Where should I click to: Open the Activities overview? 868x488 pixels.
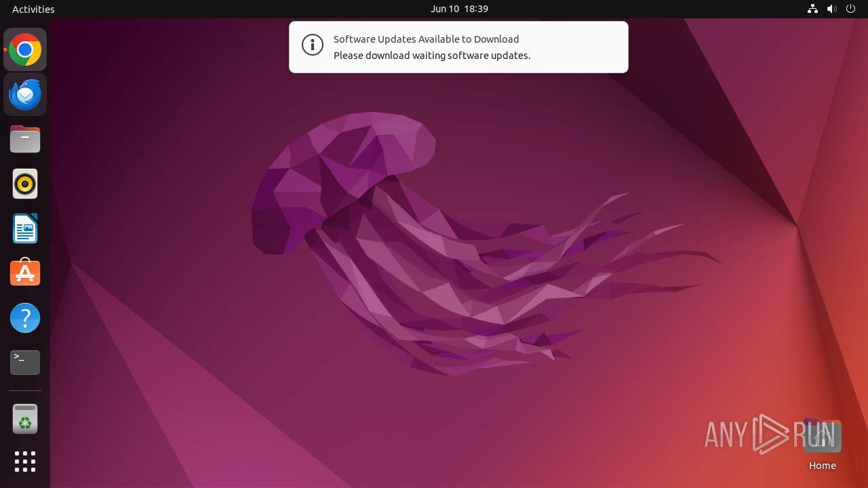[x=33, y=9]
